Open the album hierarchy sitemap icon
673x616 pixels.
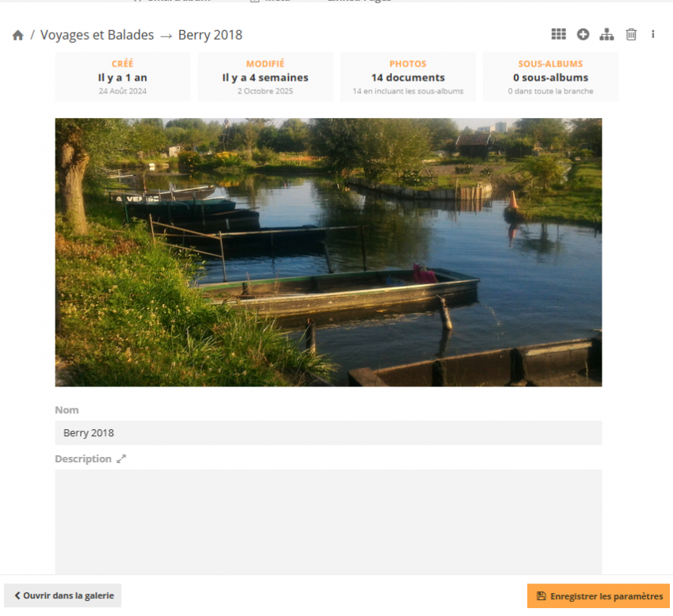tap(606, 34)
